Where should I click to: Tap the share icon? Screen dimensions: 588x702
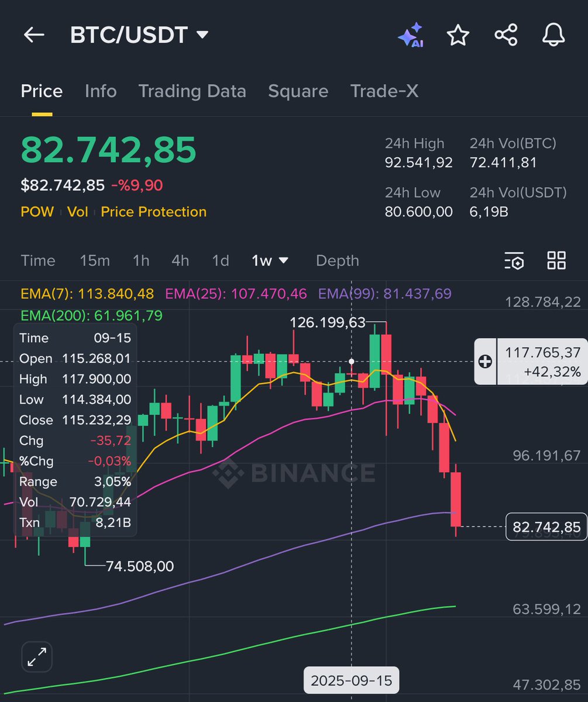click(506, 35)
